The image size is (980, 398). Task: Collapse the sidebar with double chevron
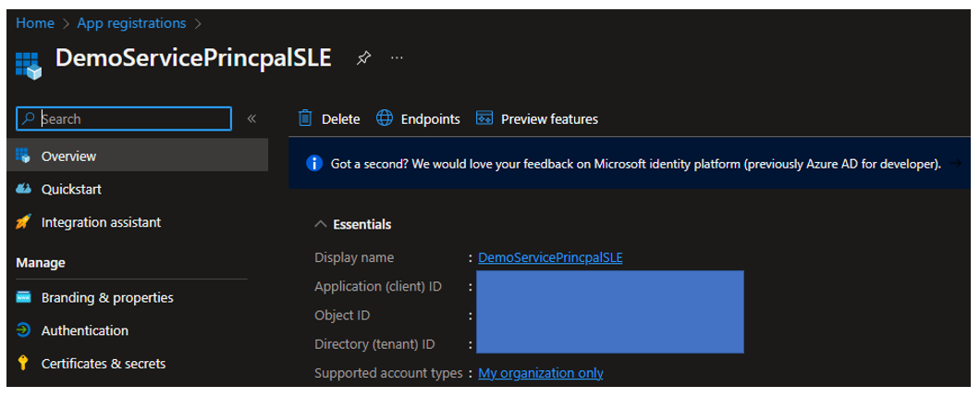point(251,118)
